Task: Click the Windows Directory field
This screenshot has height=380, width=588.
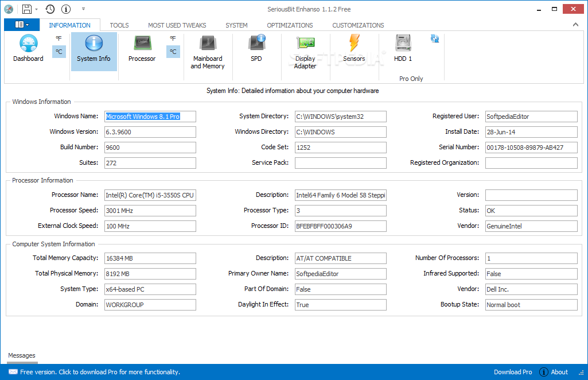Action: (x=341, y=132)
